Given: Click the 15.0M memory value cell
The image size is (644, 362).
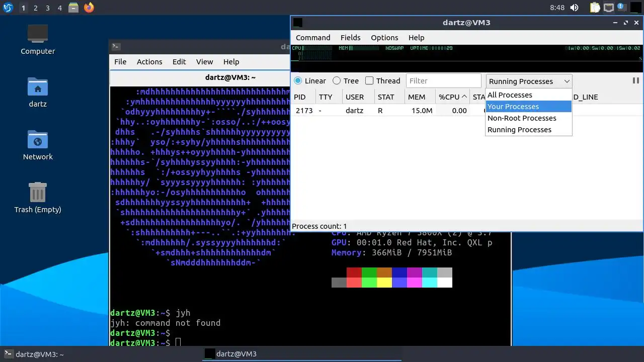Looking at the screenshot, I should tap(422, 111).
